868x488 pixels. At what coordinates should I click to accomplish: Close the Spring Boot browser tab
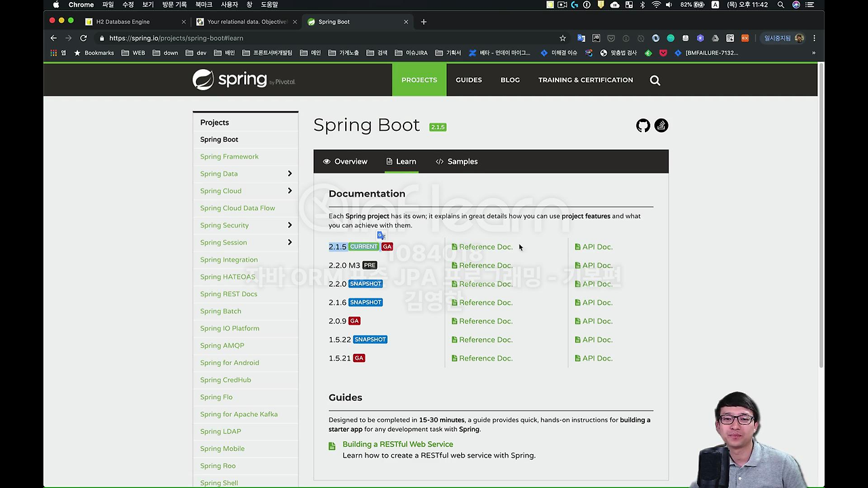[x=406, y=22]
